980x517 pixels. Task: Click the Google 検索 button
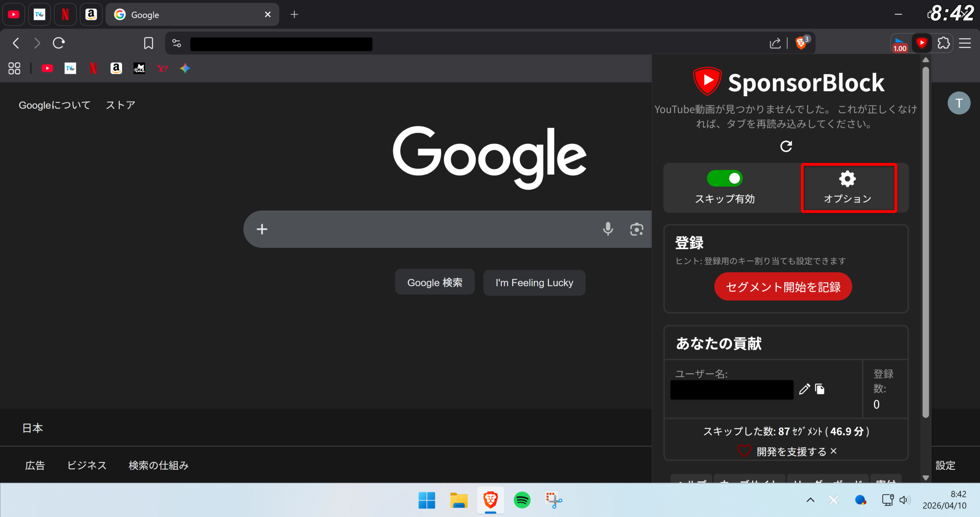point(434,283)
